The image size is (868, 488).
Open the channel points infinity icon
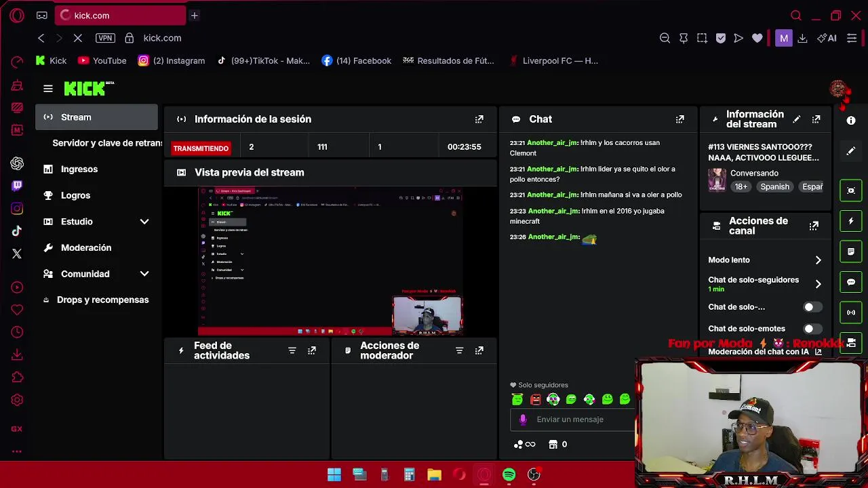525,445
